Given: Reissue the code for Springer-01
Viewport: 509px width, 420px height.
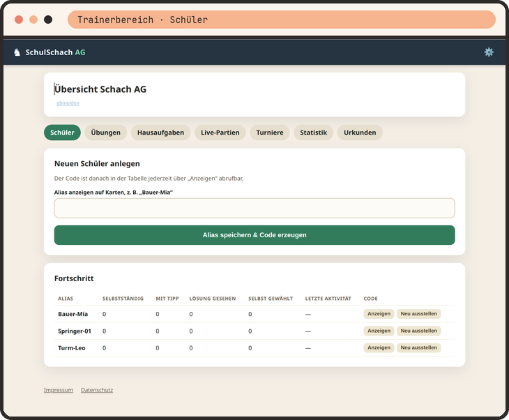Looking at the screenshot, I should pos(419,331).
